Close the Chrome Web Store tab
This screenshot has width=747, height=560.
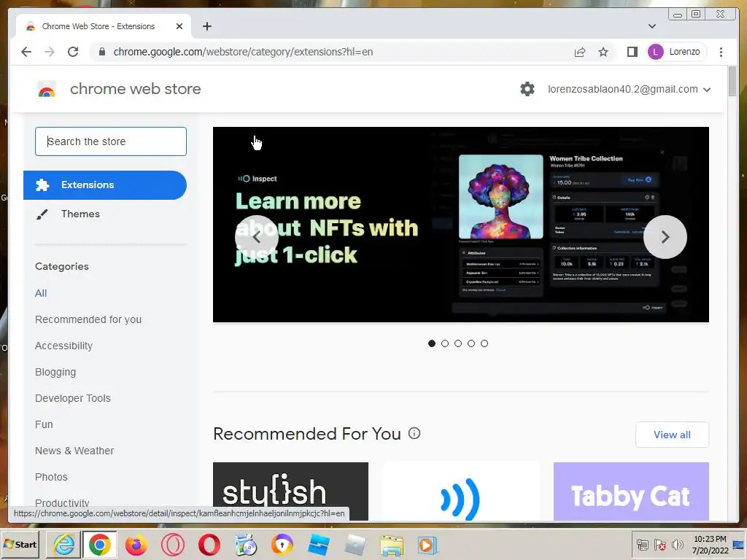(179, 26)
